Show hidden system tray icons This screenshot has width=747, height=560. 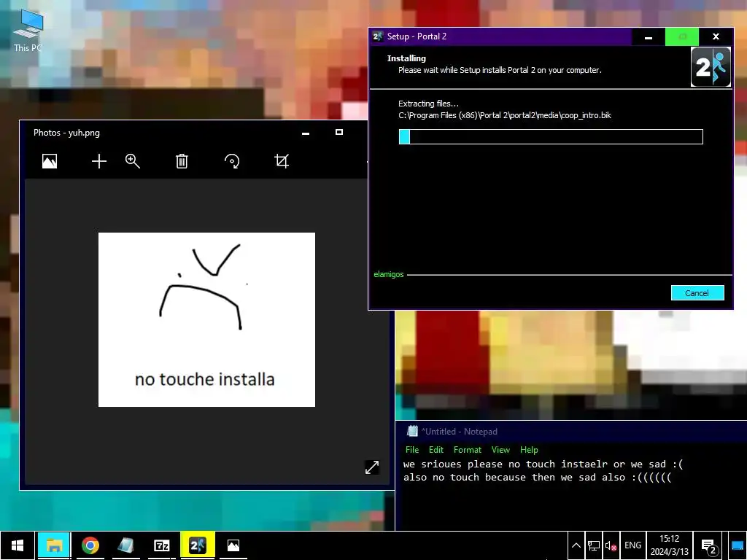click(x=576, y=545)
